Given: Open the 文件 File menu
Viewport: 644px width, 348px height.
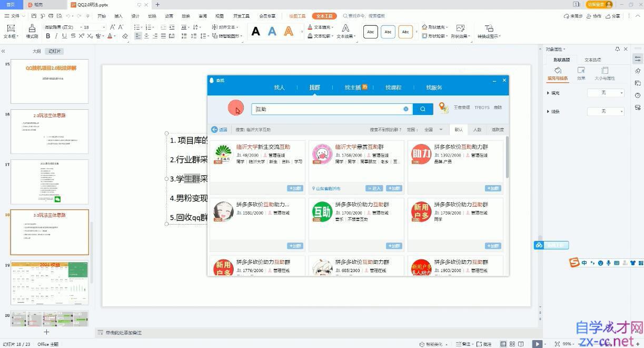Looking at the screenshot, I should (x=13, y=16).
